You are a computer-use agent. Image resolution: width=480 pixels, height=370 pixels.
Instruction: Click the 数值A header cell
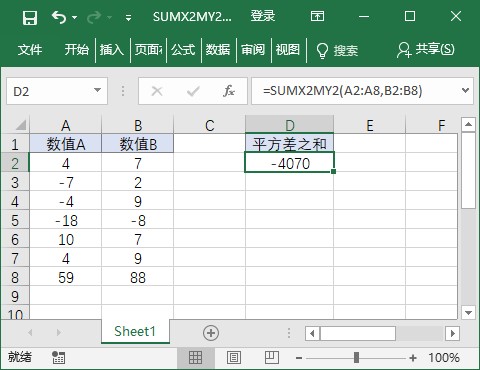click(x=66, y=144)
